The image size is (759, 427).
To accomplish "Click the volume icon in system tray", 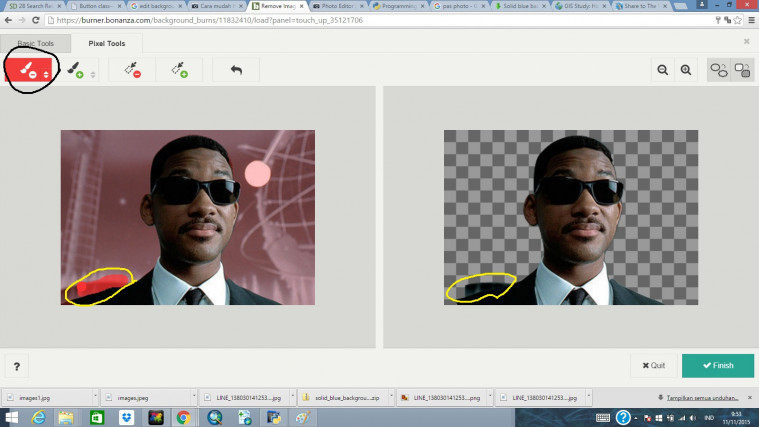I will coord(693,418).
